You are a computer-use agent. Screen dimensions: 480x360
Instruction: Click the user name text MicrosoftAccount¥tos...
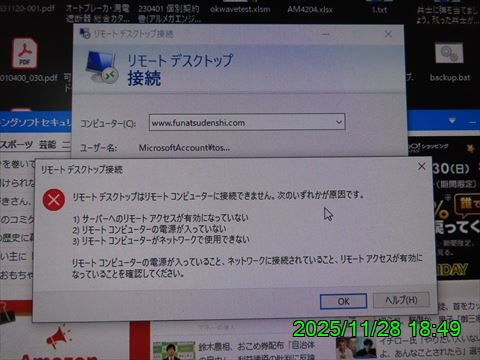click(x=184, y=147)
